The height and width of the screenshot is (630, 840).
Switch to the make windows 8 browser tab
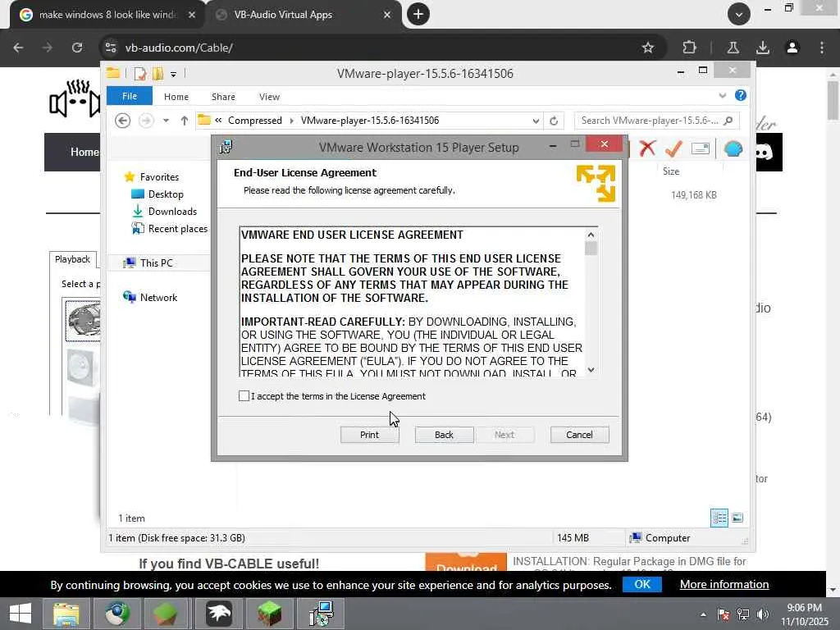pyautogui.click(x=107, y=15)
